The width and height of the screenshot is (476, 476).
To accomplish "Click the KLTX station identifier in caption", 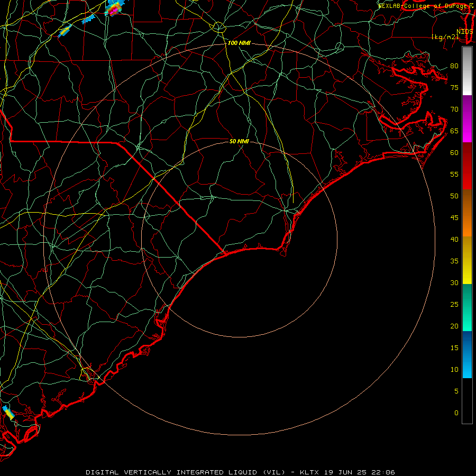I will [x=309, y=472].
